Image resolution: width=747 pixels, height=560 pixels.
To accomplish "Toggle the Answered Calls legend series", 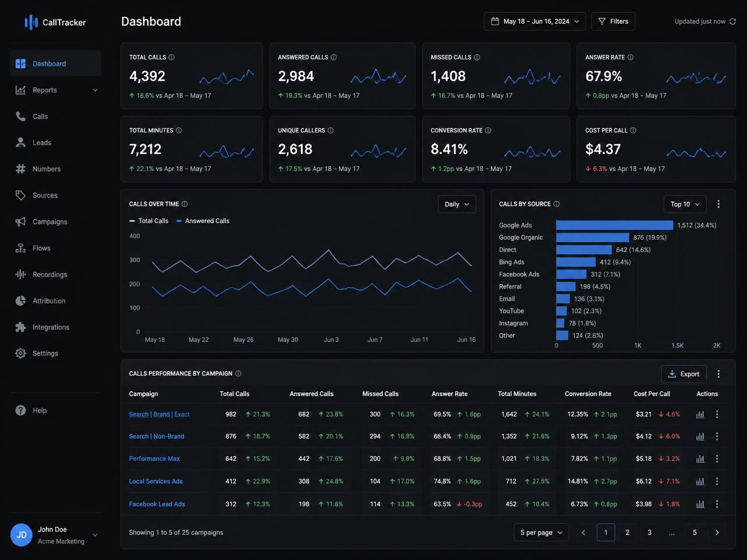I will pos(203,220).
